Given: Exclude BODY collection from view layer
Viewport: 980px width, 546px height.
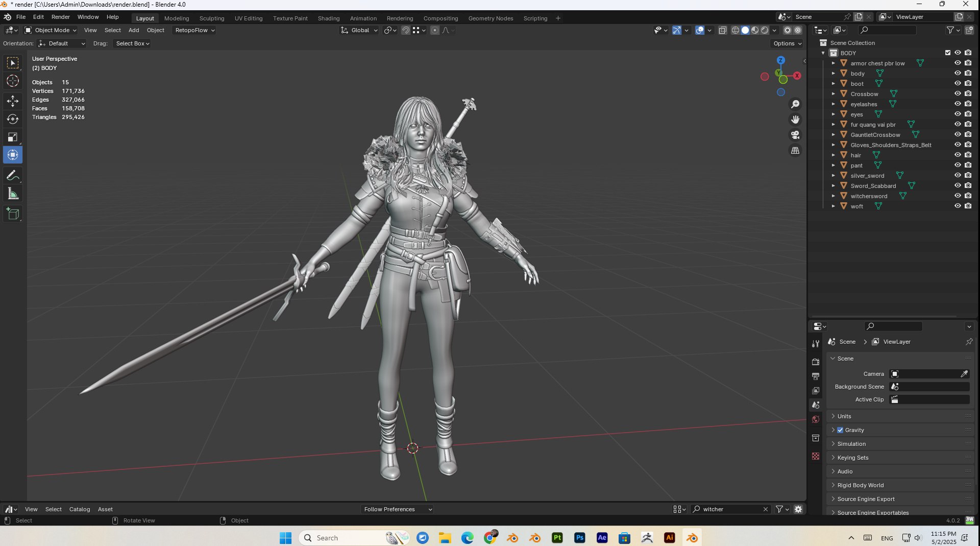Looking at the screenshot, I should pos(948,53).
